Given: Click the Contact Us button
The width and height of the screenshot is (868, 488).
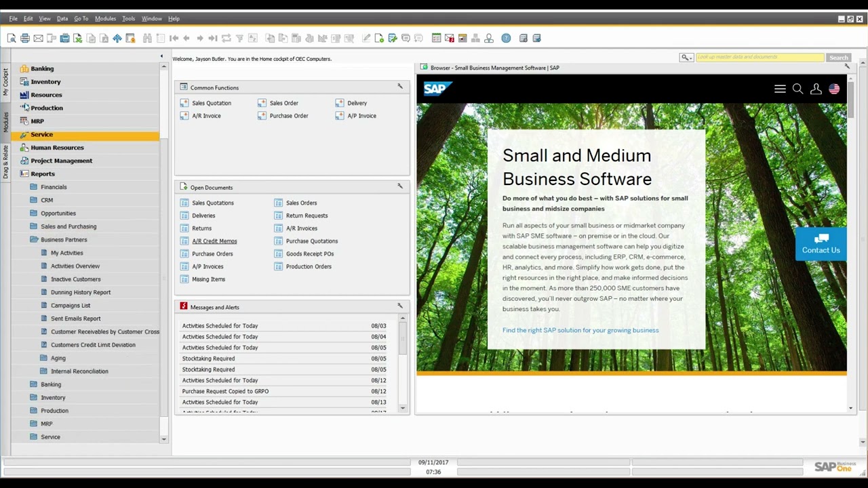Looking at the screenshot, I should point(821,244).
